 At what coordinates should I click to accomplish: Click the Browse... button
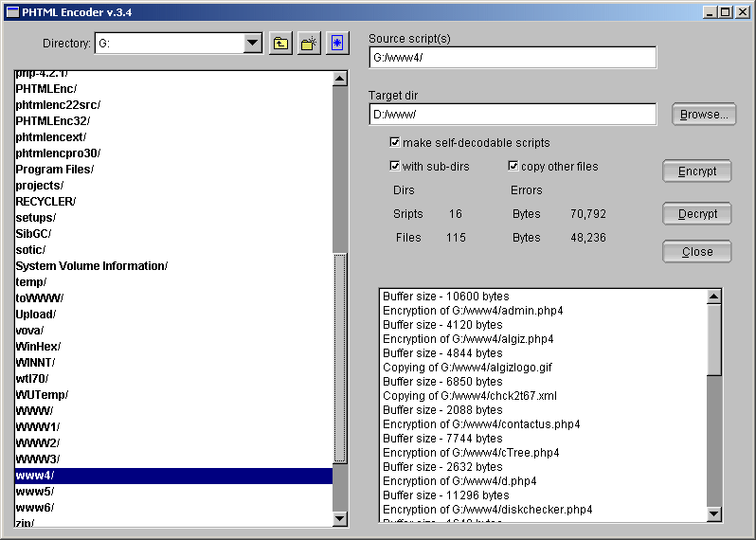tap(704, 115)
